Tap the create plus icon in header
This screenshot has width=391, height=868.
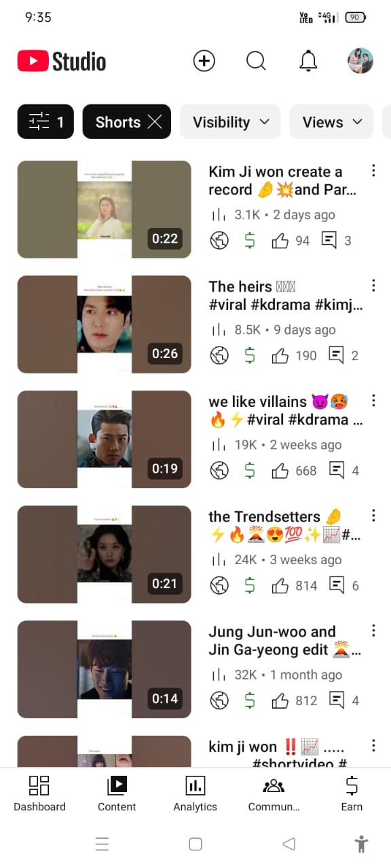tap(204, 61)
